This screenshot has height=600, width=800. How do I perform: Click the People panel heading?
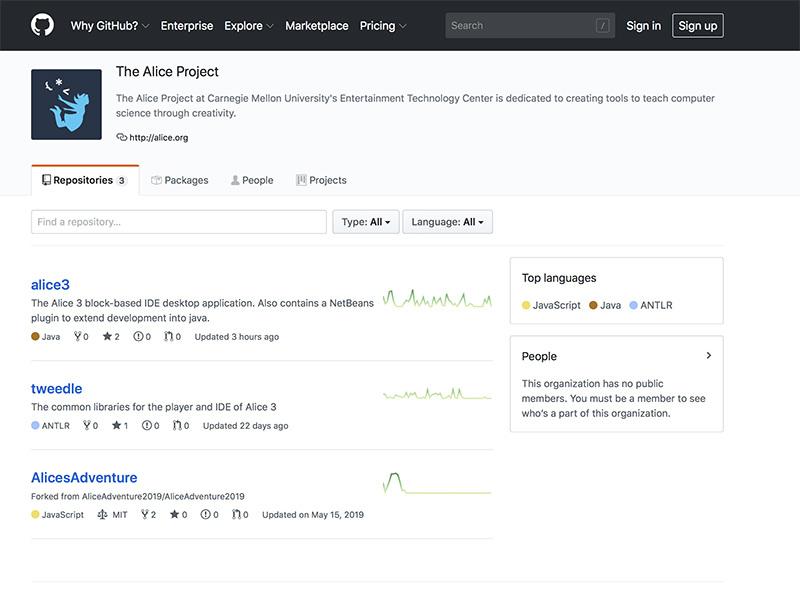click(x=539, y=356)
